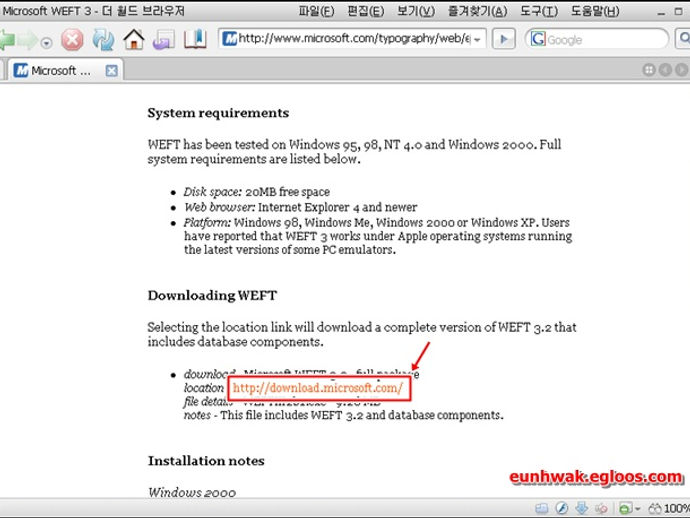Expand the popup blocker dropdown arrow
The image size is (690, 518).
click(637, 510)
